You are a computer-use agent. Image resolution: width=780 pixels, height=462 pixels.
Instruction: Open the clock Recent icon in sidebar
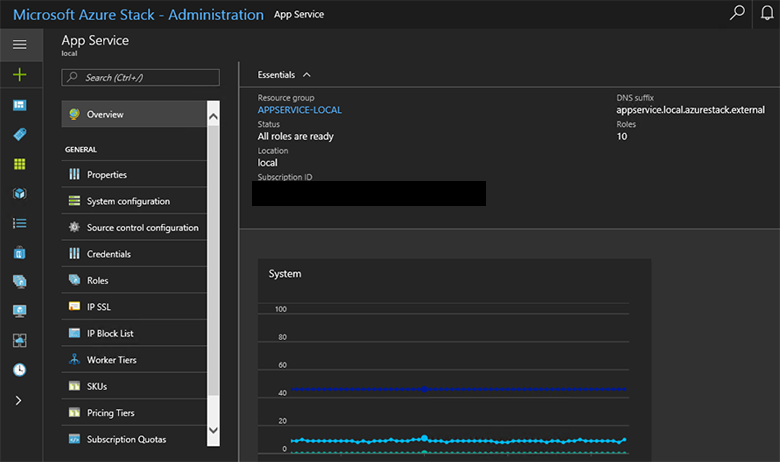pyautogui.click(x=20, y=370)
